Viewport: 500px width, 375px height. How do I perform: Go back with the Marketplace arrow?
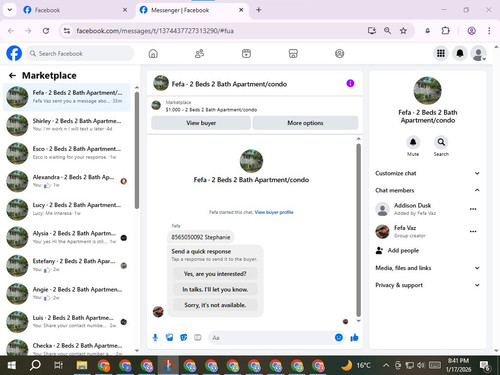coord(12,76)
